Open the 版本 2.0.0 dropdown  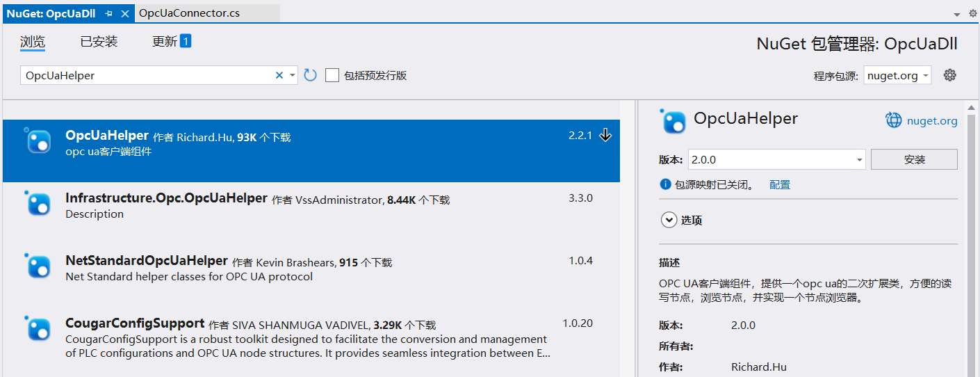(x=776, y=159)
